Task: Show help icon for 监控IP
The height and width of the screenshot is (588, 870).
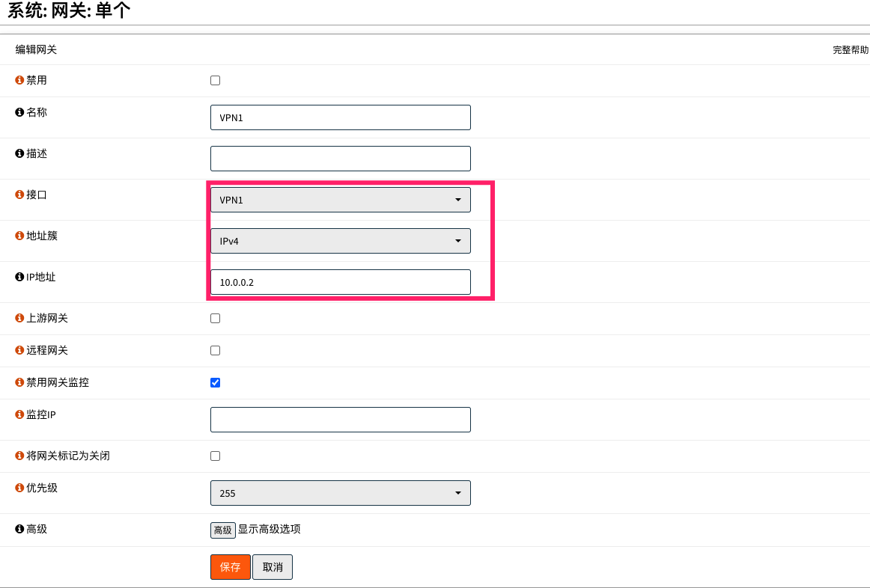Action: [19, 414]
